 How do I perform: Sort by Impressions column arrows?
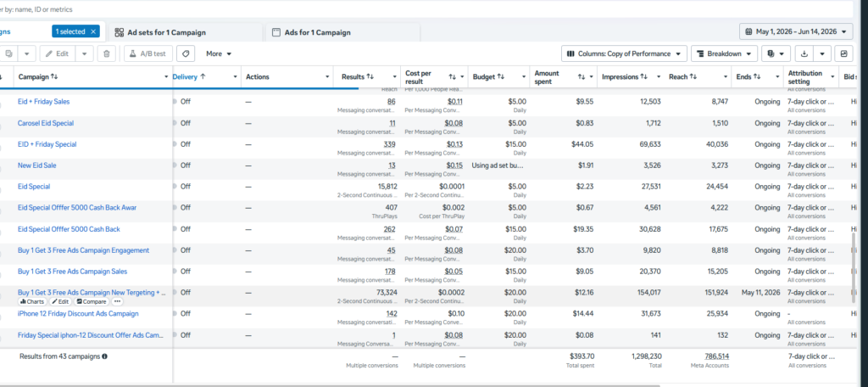pyautogui.click(x=644, y=76)
